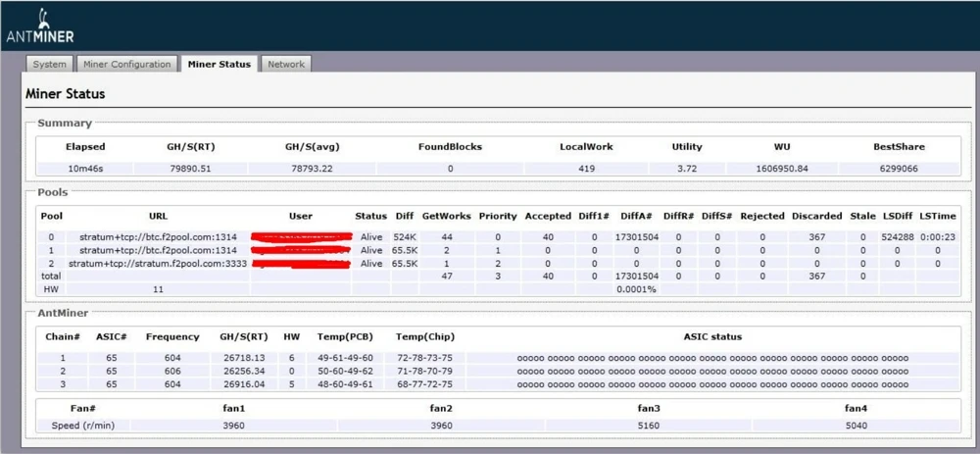Click the Miner Status page heading
The height and width of the screenshot is (454, 980).
coord(65,94)
